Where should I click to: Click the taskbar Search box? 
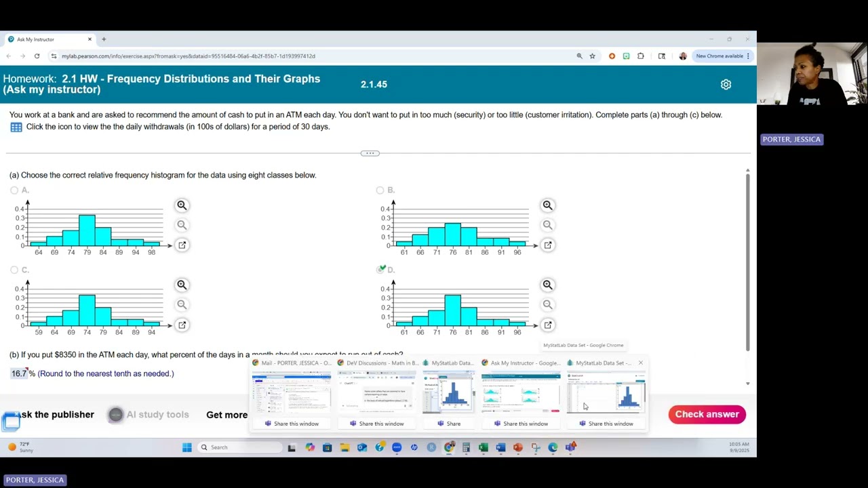pyautogui.click(x=240, y=447)
